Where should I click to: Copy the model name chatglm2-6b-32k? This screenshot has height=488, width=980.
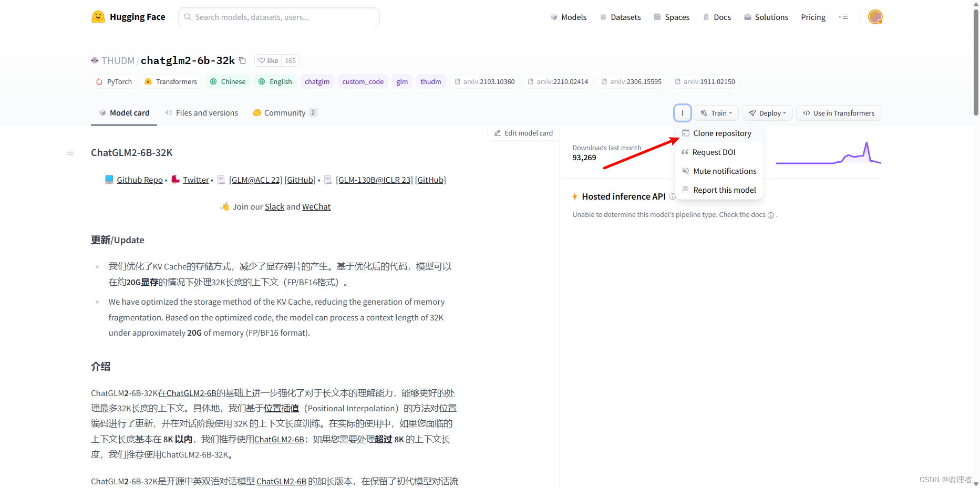(242, 60)
